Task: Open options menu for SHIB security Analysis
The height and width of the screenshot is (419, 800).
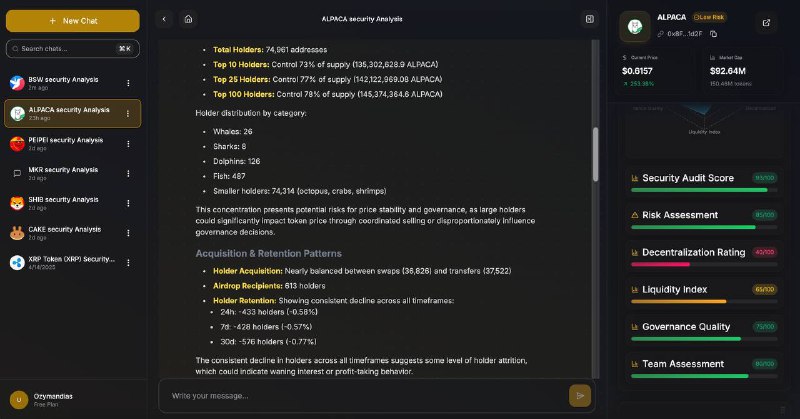Action: 128,203
